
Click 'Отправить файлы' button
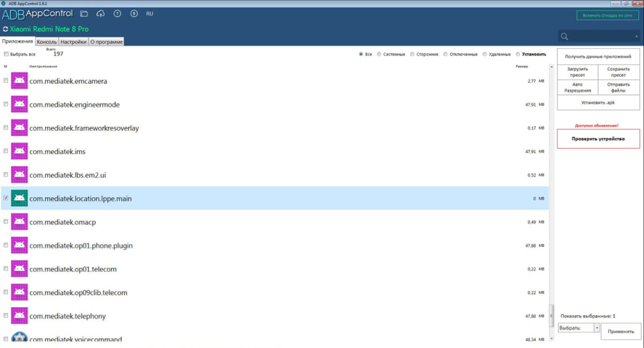coord(619,88)
